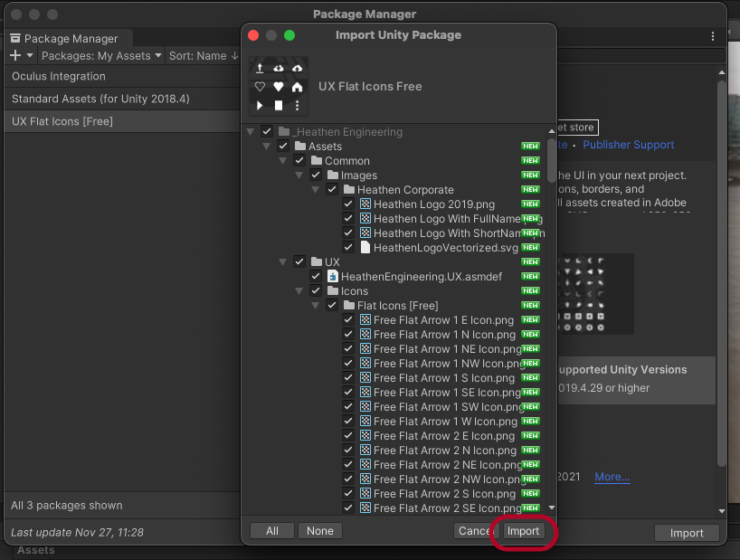Image resolution: width=740 pixels, height=560 pixels.
Task: Uncheck HeathenLogoVectorized.svg checkbox
Action: pos(348,247)
